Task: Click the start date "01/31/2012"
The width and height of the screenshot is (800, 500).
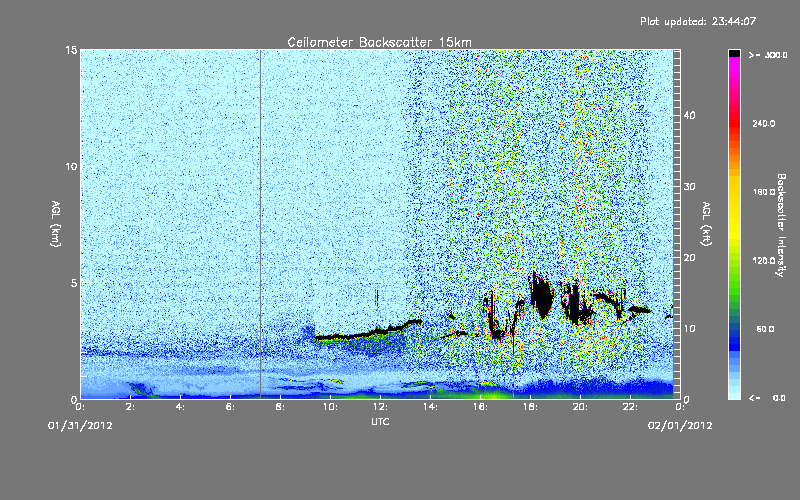Action: point(80,426)
